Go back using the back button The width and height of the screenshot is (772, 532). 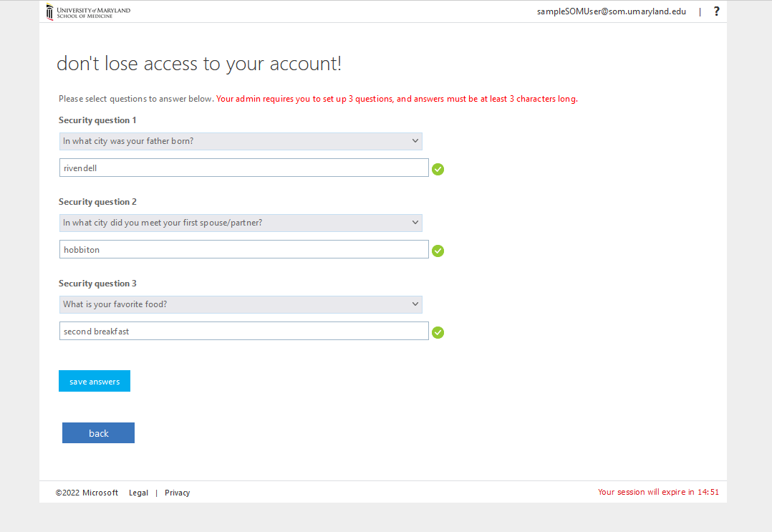point(98,433)
